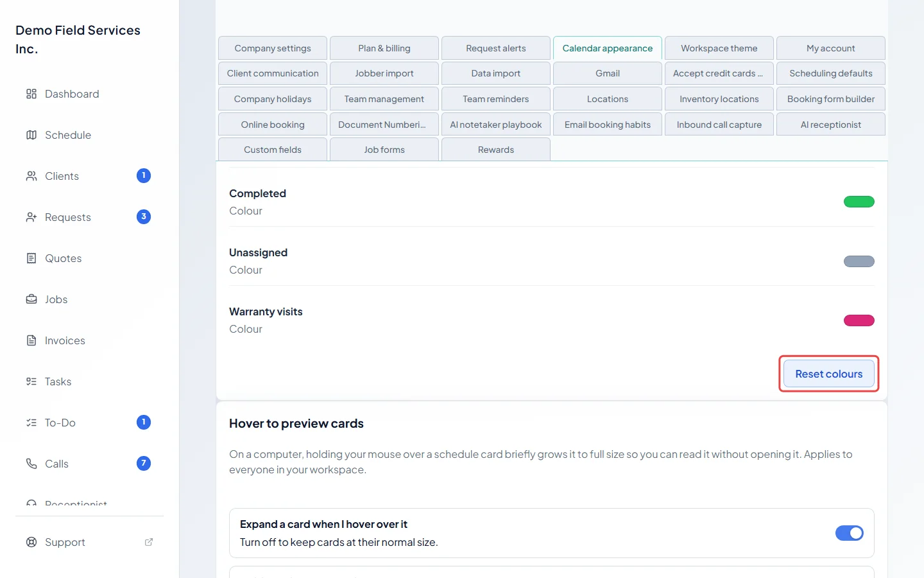
Task: Click the Jobs briefcase icon
Action: coord(31,299)
